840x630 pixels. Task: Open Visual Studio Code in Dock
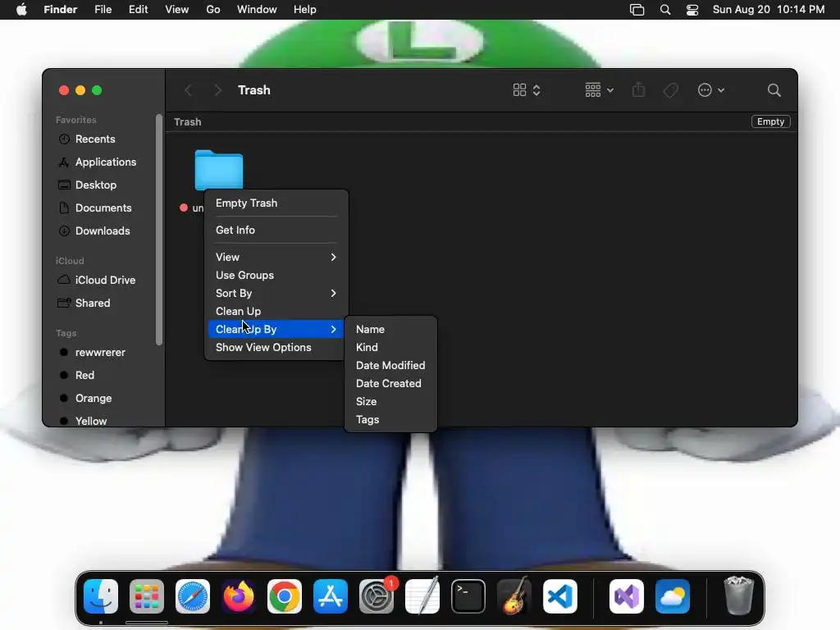click(560, 596)
